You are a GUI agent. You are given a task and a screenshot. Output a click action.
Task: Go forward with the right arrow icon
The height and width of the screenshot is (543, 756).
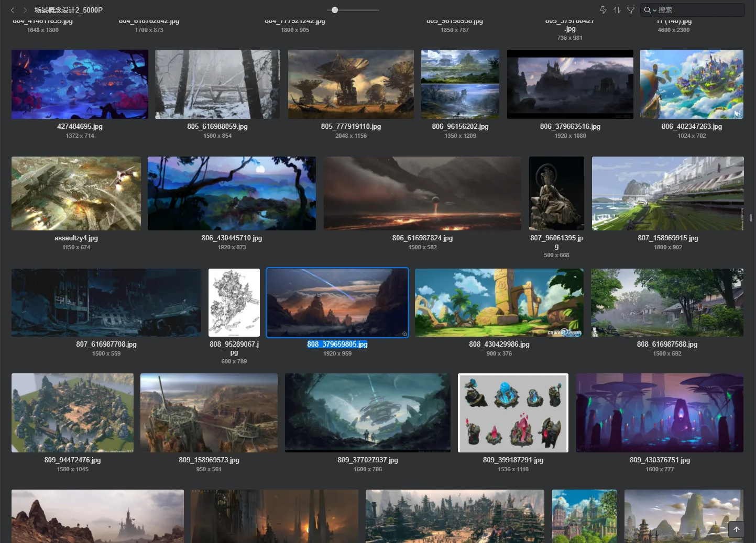(x=25, y=10)
